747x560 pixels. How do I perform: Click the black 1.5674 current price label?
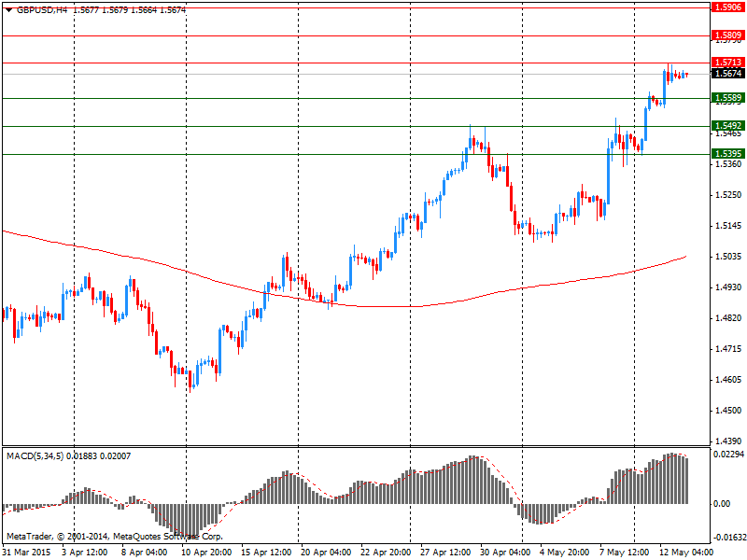(727, 74)
